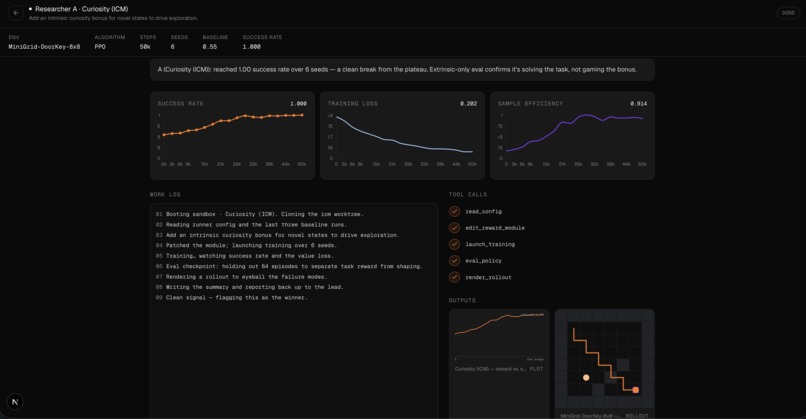Image resolution: width=806 pixels, height=419 pixels.
Task: Click the 1.000 success rate header value
Action: 252,47
